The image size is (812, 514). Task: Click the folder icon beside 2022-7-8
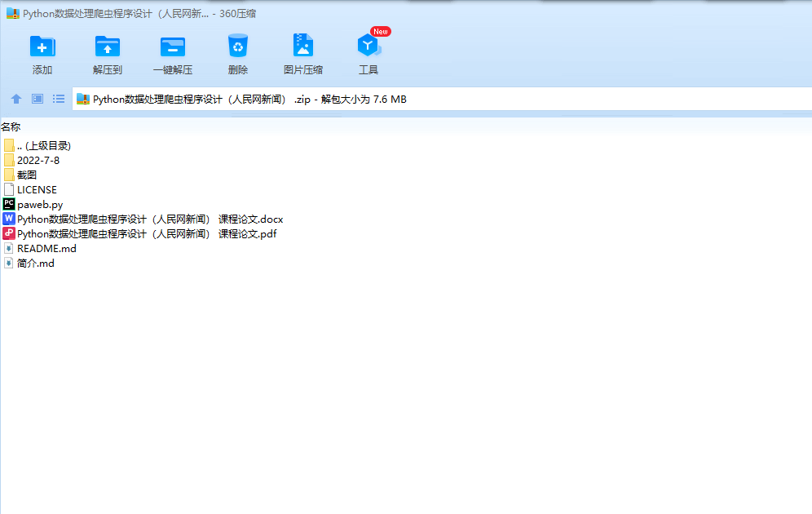9,160
